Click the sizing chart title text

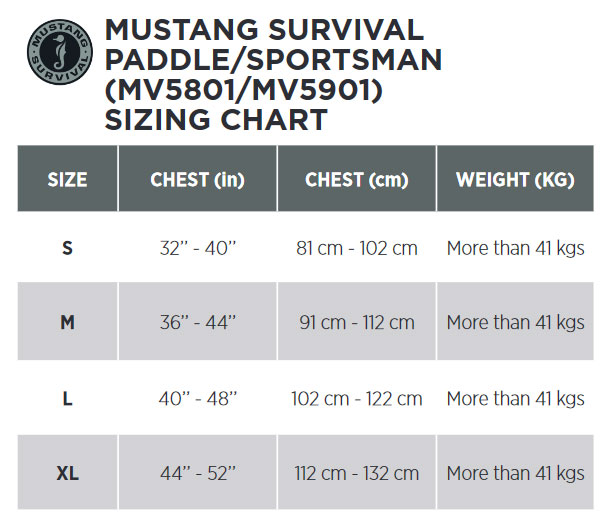[x=273, y=75]
